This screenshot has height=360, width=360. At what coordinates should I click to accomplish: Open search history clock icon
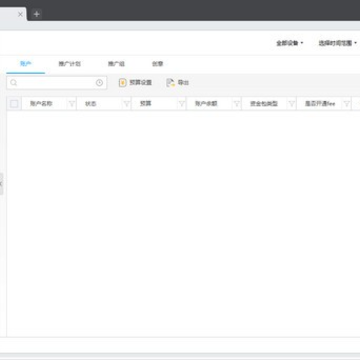99,83
